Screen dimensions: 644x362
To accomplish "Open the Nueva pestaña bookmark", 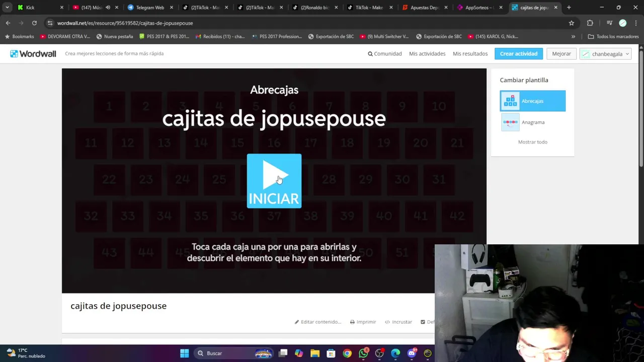I will click(x=115, y=37).
